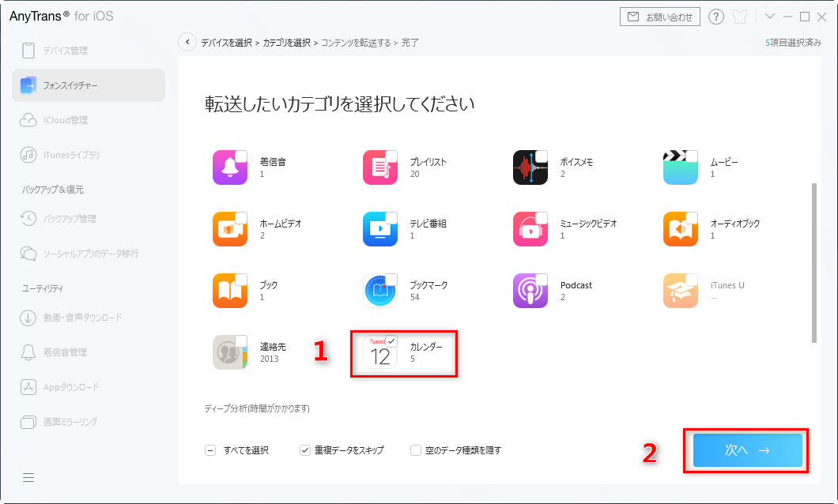This screenshot has width=838, height=504.
Task: Click the オーディオブック audiobook icon
Action: point(681,229)
